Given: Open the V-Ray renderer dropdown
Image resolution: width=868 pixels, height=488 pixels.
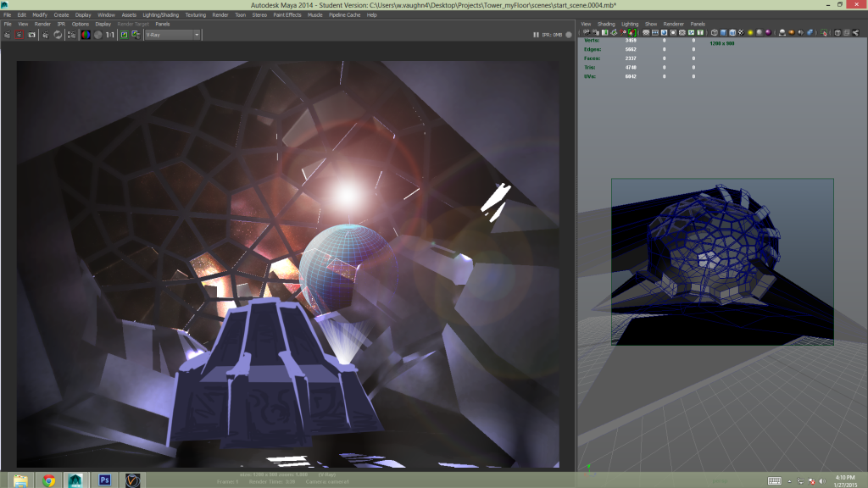Looking at the screenshot, I should pyautogui.click(x=172, y=34).
